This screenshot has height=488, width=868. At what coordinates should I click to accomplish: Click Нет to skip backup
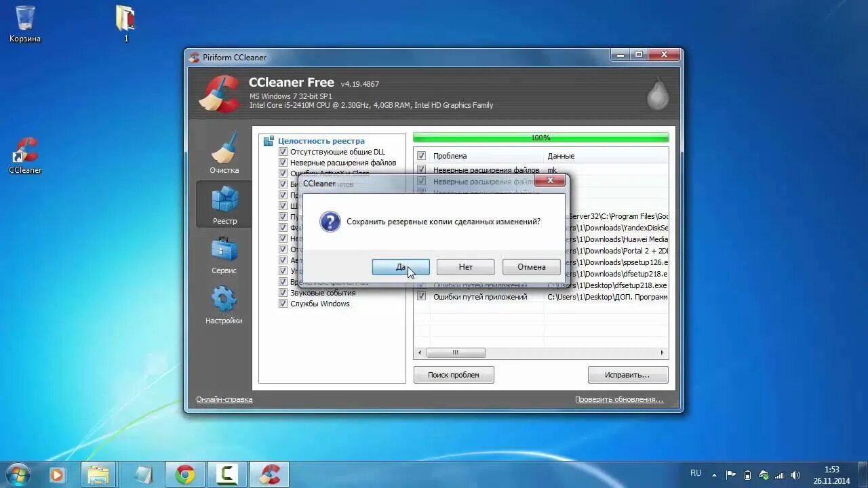[x=465, y=267]
